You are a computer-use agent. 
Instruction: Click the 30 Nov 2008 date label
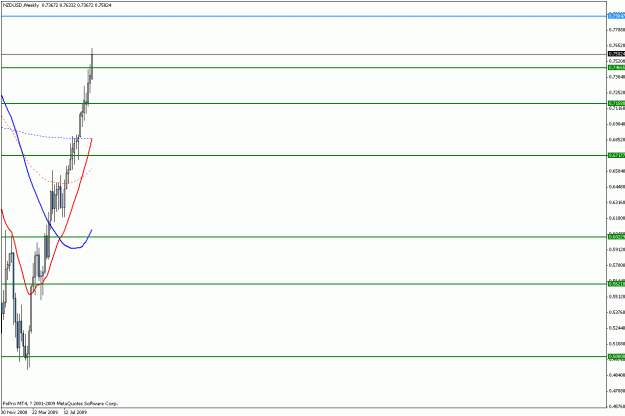coord(14,412)
